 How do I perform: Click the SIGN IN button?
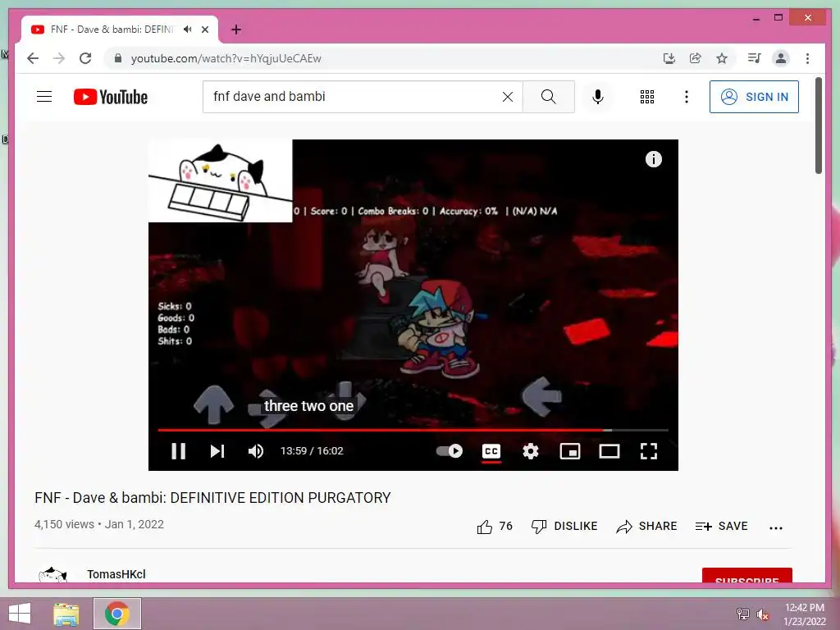pyautogui.click(x=754, y=97)
